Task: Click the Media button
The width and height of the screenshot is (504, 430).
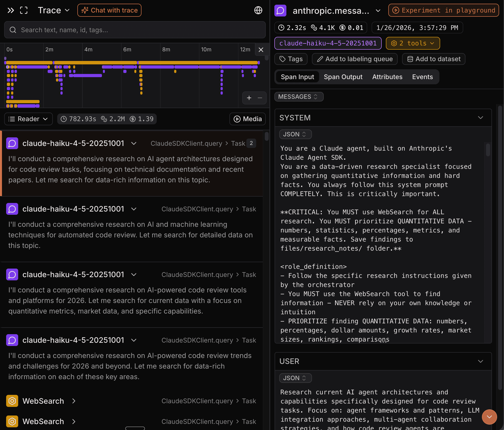Action: pos(247,119)
